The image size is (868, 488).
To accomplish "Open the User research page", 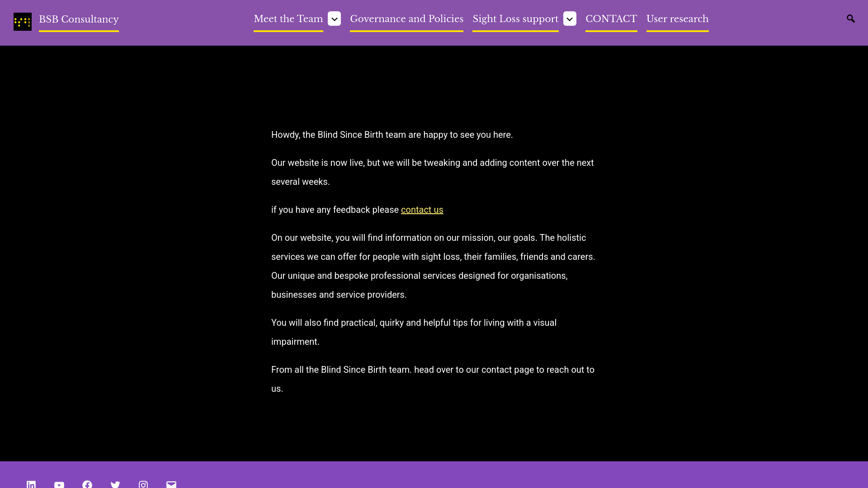I will 677,19.
